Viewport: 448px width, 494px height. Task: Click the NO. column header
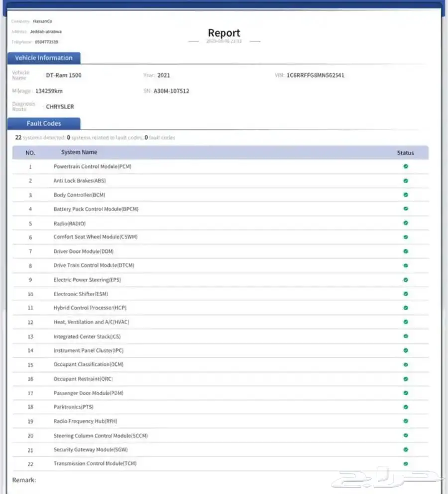click(x=30, y=153)
